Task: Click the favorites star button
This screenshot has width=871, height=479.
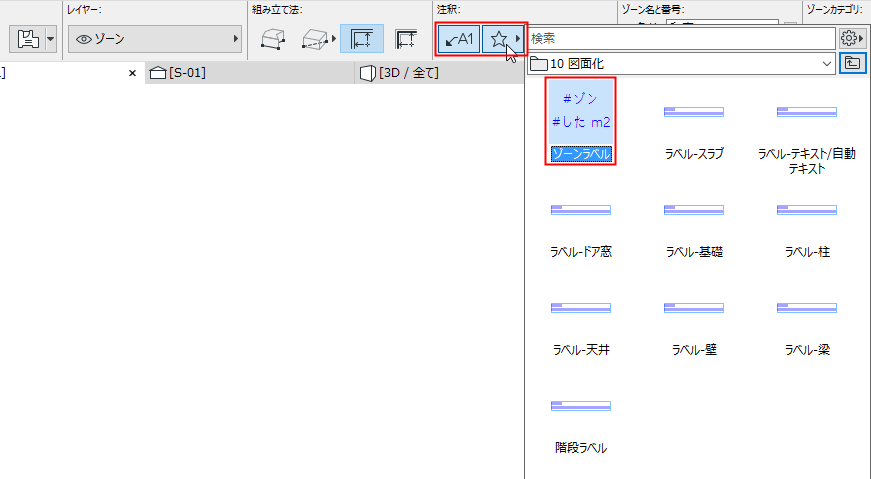Action: click(499, 39)
